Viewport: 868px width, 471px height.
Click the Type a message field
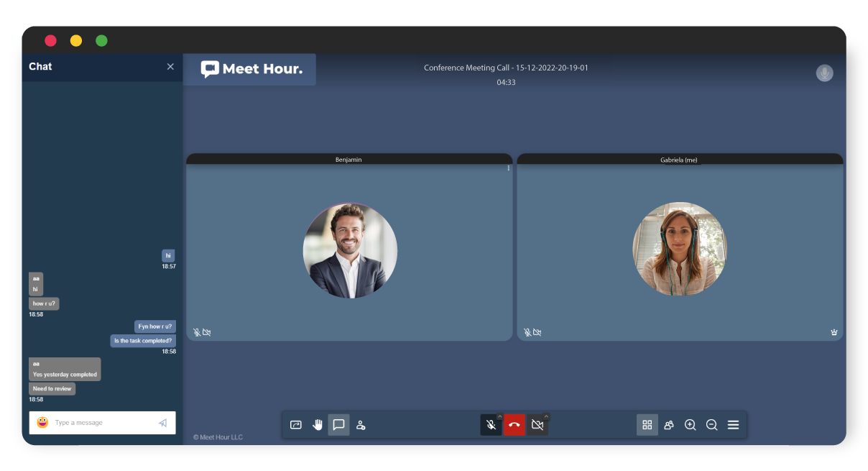coord(101,423)
